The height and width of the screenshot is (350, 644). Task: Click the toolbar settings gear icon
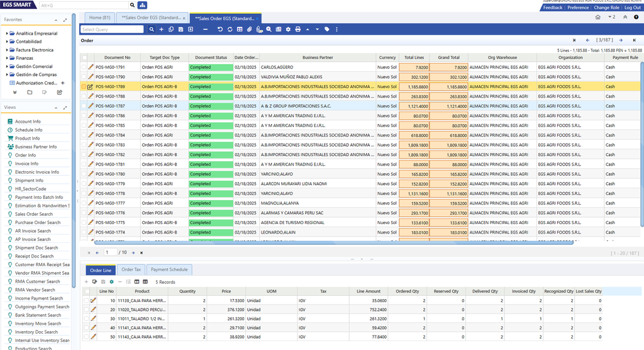pos(288,30)
